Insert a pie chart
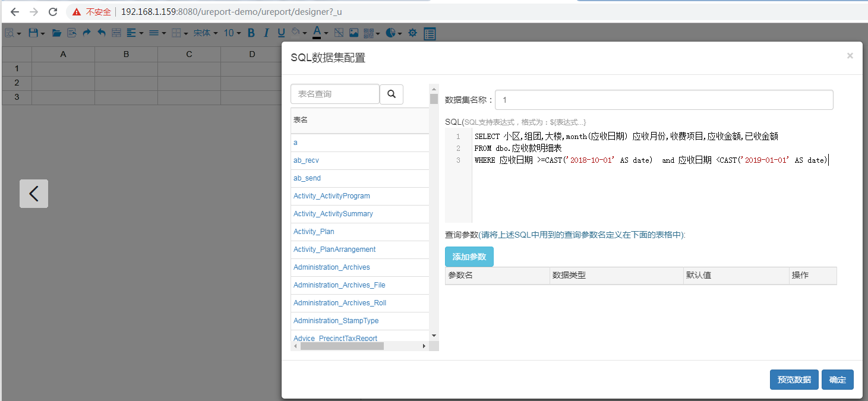Image resolution: width=868 pixels, height=401 pixels. [x=391, y=33]
